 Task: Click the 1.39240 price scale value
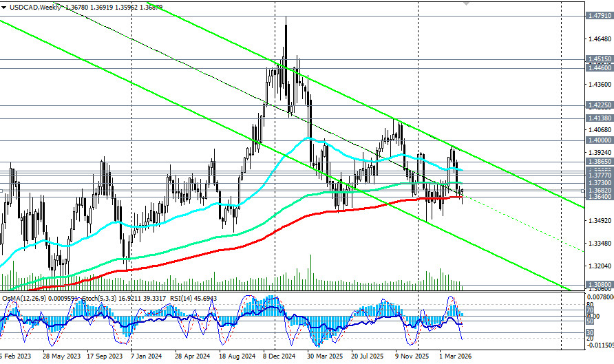[600, 152]
